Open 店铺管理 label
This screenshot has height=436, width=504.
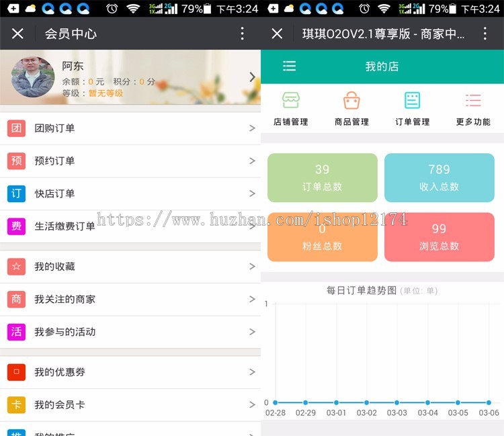pos(291,122)
